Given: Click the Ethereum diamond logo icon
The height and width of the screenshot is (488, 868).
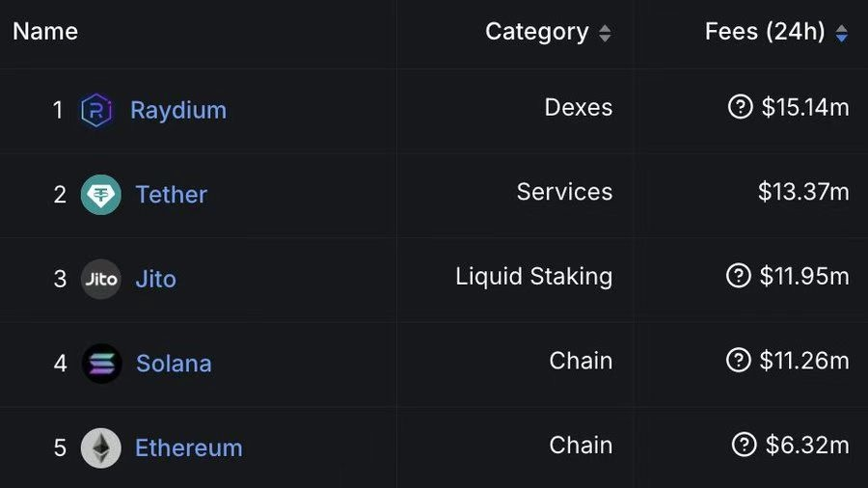Looking at the screenshot, I should pos(100,448).
